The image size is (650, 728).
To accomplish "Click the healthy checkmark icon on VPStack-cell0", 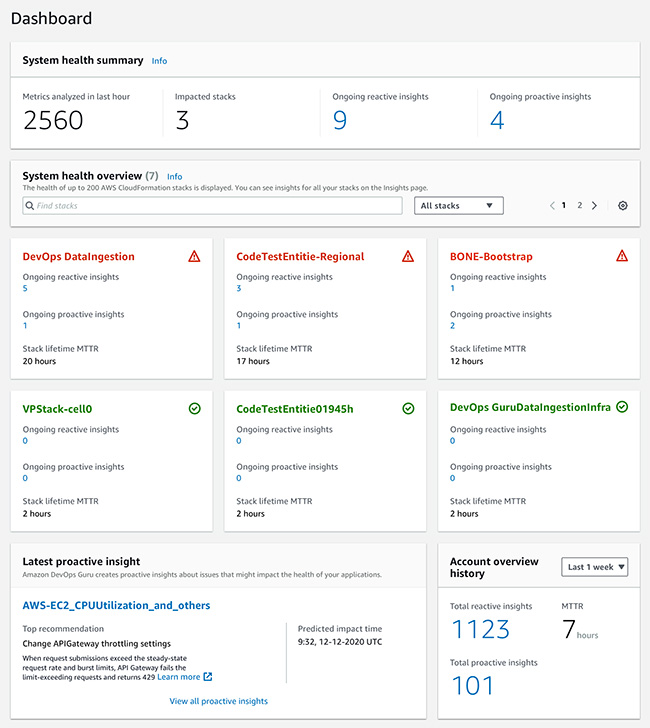I will [x=195, y=409].
